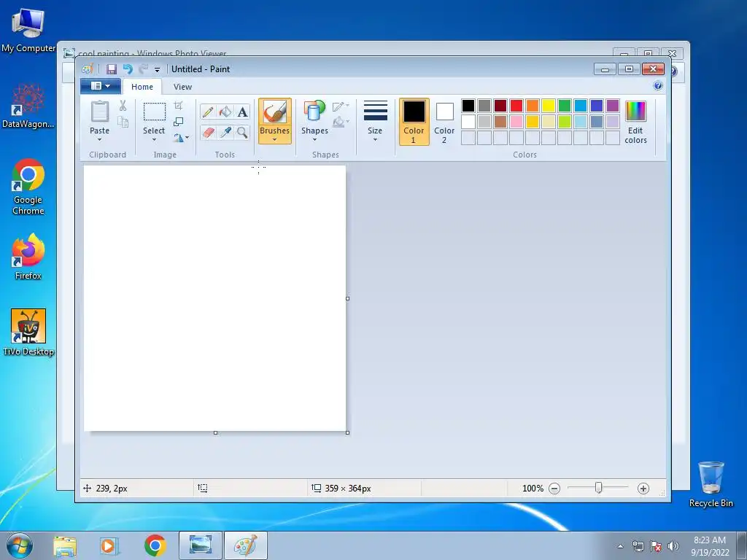
Task: Click the white drawing canvas
Action: pyautogui.click(x=215, y=298)
